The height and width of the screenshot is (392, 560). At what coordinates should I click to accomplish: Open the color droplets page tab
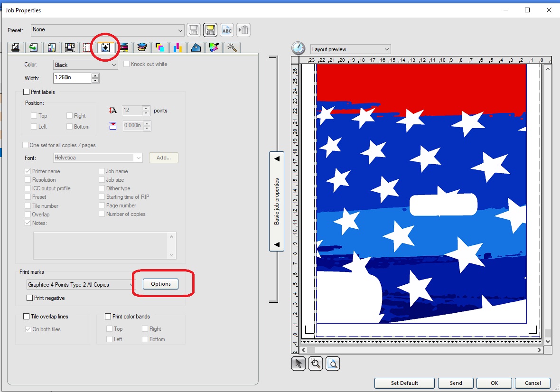[51, 47]
